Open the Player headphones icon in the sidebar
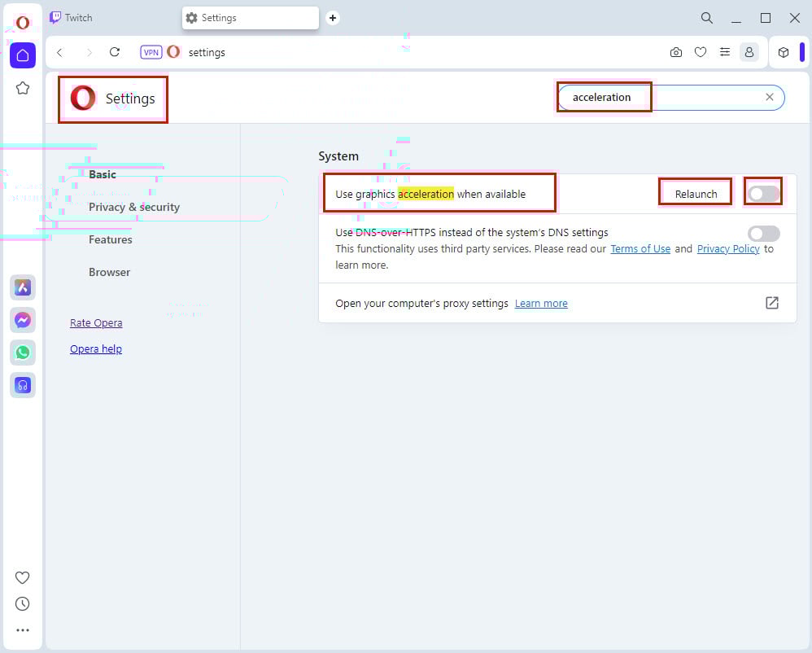The height and width of the screenshot is (653, 812). [x=23, y=385]
